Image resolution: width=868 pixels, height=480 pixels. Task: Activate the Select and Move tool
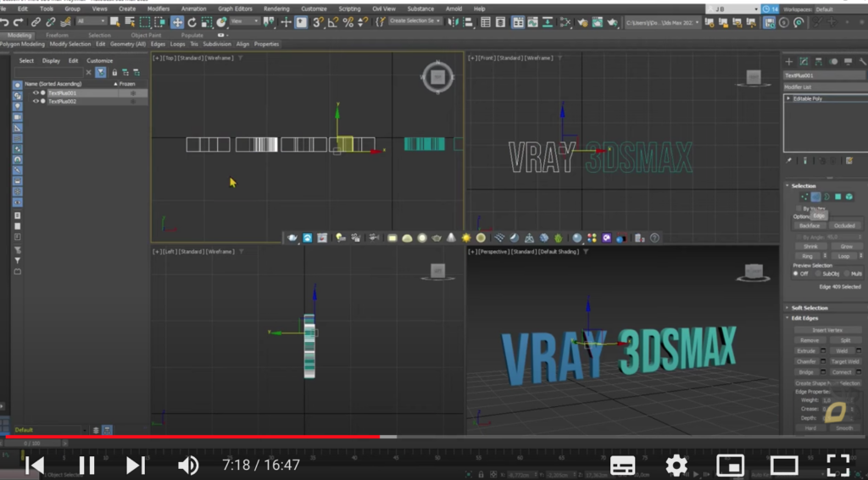(177, 22)
